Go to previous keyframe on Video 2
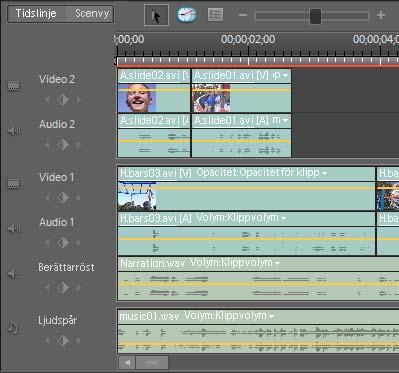The image size is (399, 373). (47, 100)
